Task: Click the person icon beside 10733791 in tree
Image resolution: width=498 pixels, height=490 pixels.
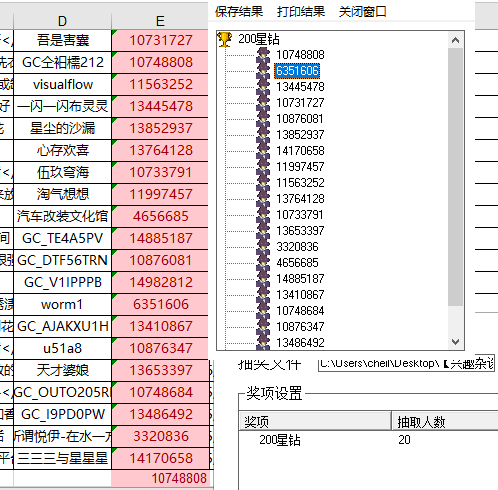Action: [263, 215]
